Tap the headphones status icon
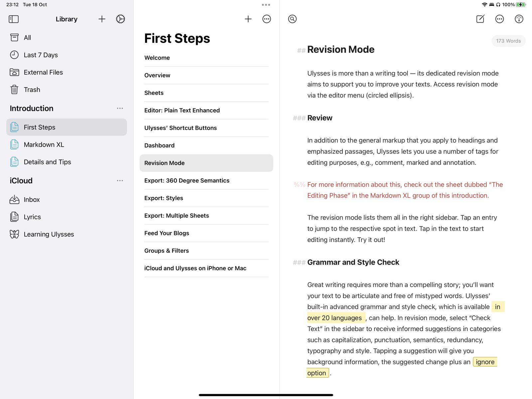This screenshot has height=399, width=532. click(498, 5)
